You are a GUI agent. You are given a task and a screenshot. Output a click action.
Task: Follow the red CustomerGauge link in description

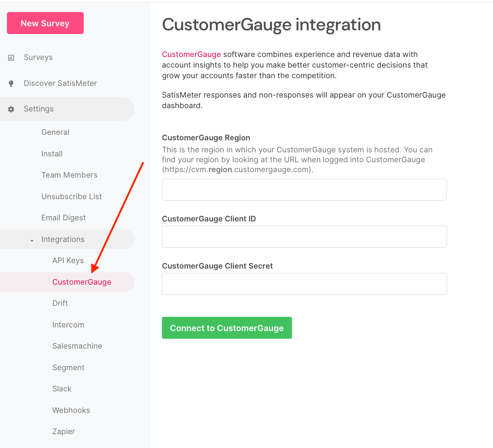point(191,54)
